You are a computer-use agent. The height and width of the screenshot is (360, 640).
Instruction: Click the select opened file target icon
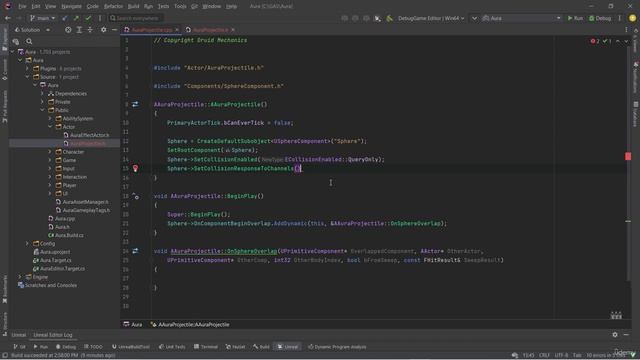pos(68,30)
